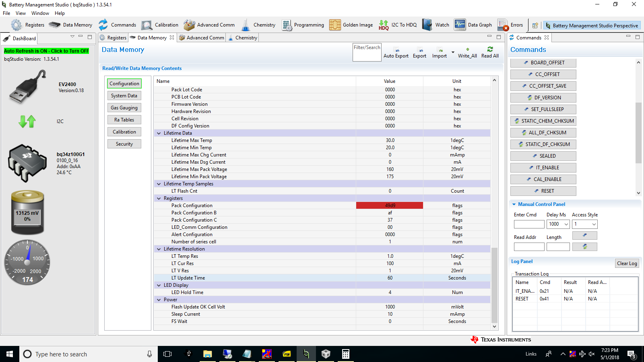Select the Gas Gauging category button

coord(124,108)
